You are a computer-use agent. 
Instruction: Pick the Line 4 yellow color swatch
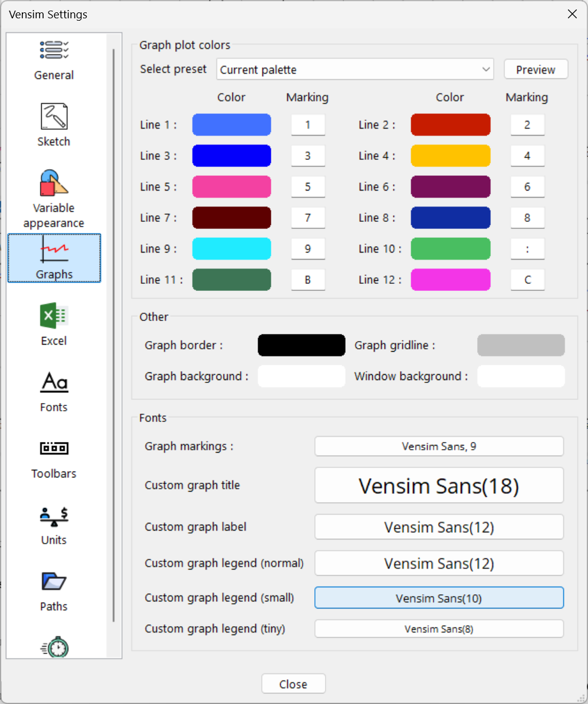[x=451, y=156]
